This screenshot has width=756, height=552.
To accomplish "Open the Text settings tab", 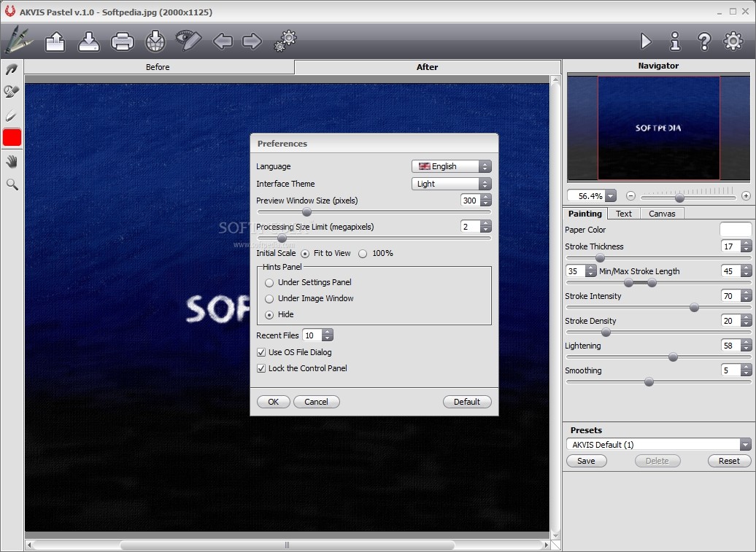I will [x=623, y=214].
